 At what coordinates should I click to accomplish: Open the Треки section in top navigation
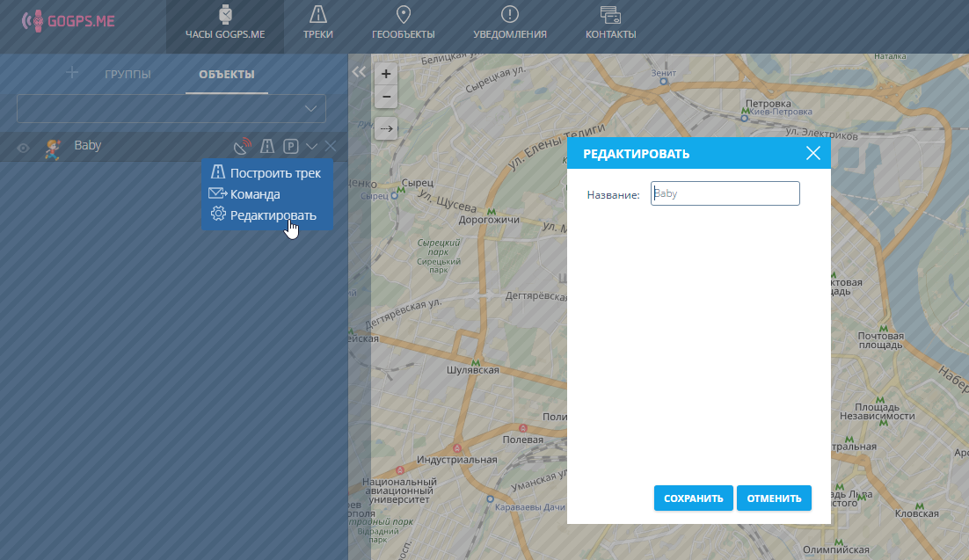coord(317,24)
